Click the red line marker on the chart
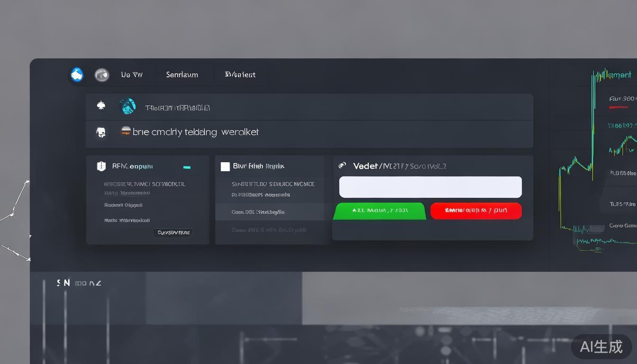Image resolution: width=637 pixels, height=364 pixels. coord(618,108)
